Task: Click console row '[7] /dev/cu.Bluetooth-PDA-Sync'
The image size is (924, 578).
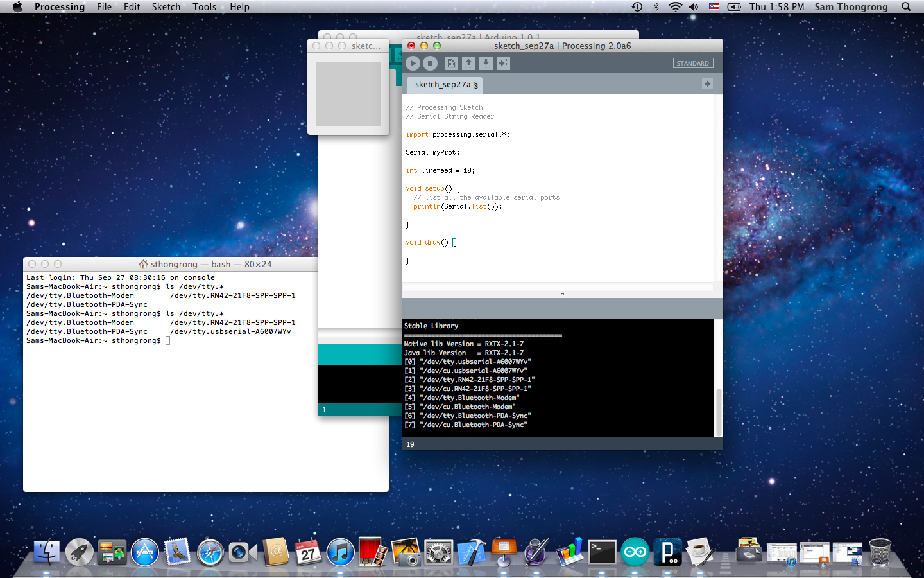Action: [465, 425]
